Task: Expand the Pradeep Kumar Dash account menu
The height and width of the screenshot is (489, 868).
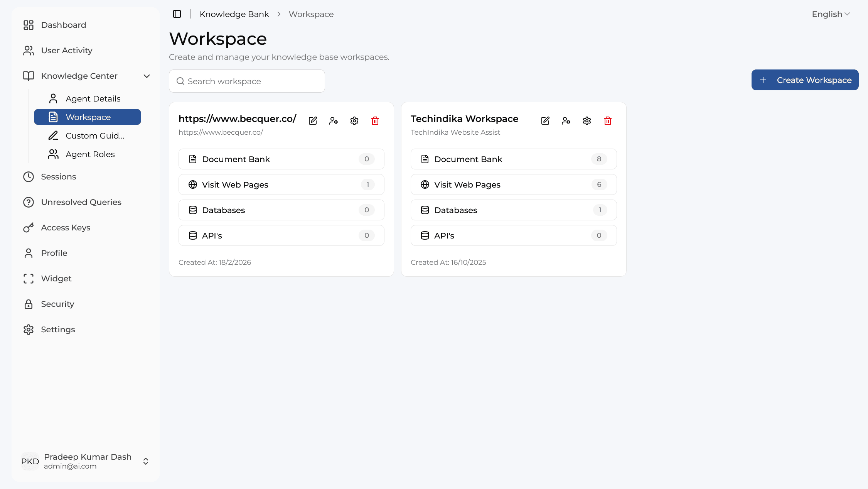Action: pyautogui.click(x=146, y=461)
